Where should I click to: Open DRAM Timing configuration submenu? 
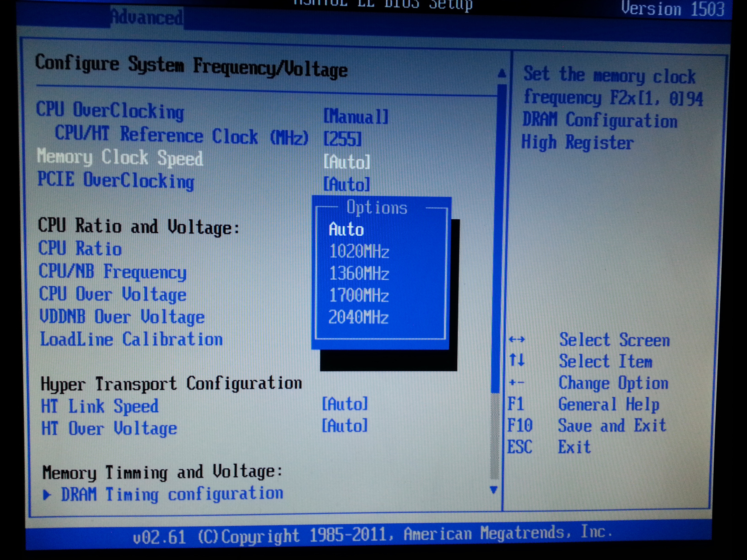pos(172,495)
